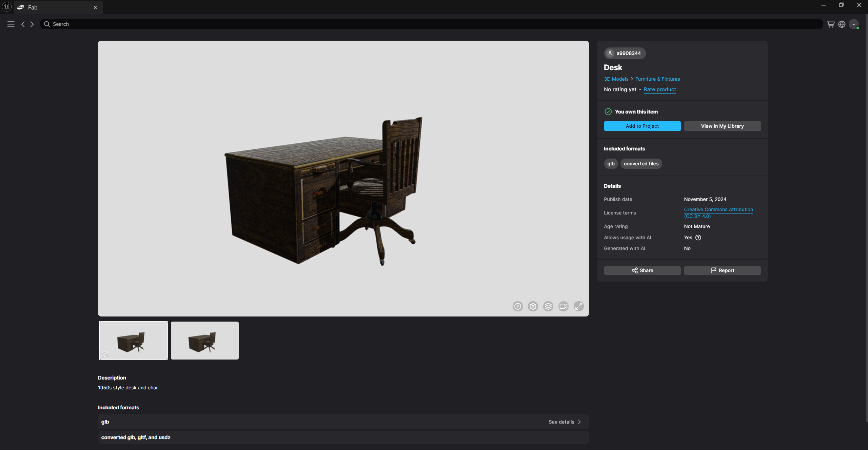Go back to previous page

pyautogui.click(x=23, y=24)
